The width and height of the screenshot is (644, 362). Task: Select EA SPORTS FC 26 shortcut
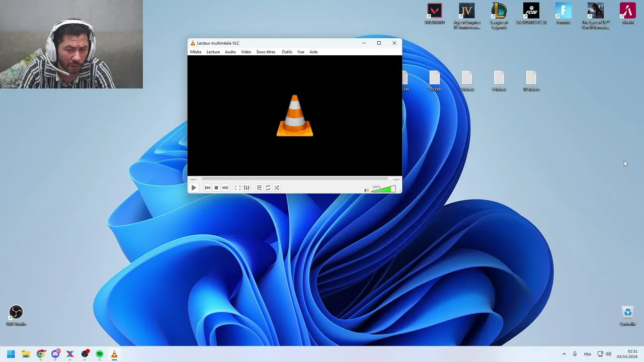(x=531, y=14)
